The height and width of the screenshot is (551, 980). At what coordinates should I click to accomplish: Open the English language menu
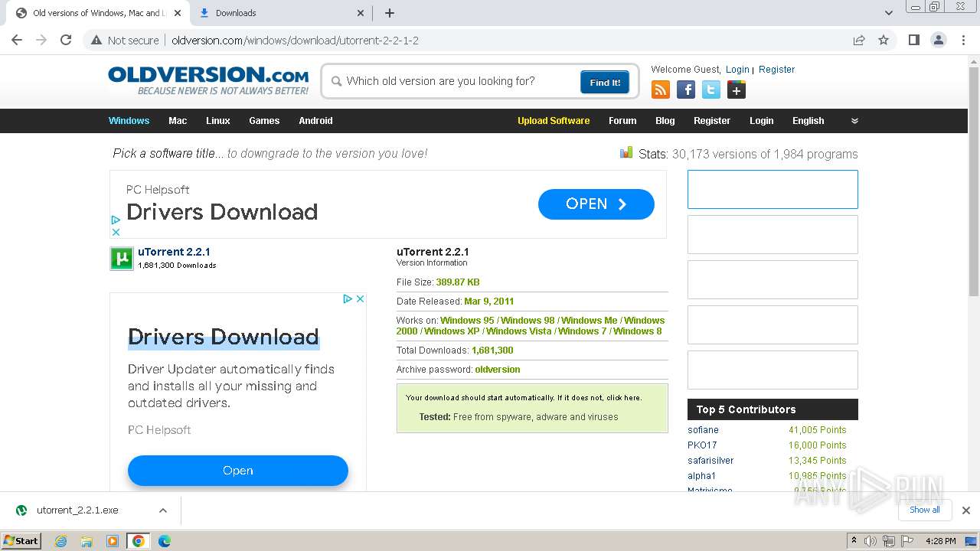(808, 121)
